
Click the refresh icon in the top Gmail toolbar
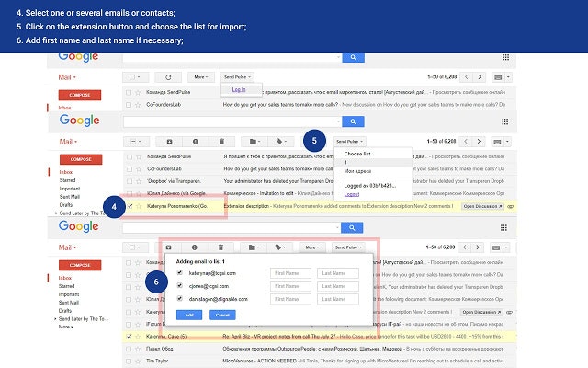[168, 77]
